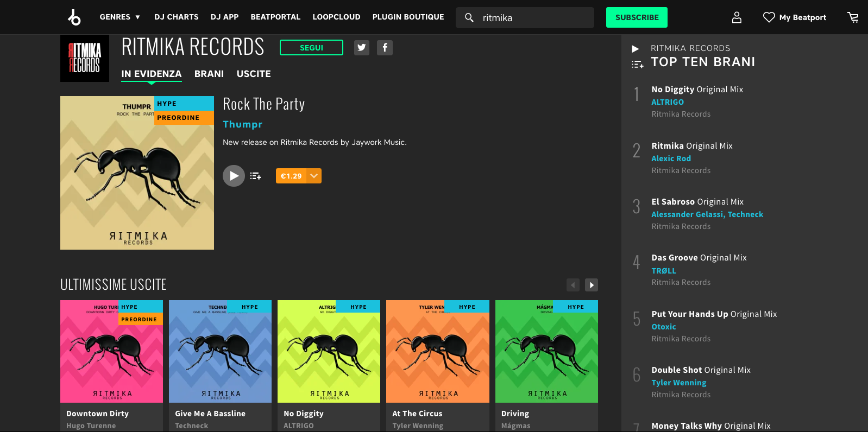The width and height of the screenshot is (868, 432).
Task: Open ALTRIGO artist in top ten
Action: 668,102
